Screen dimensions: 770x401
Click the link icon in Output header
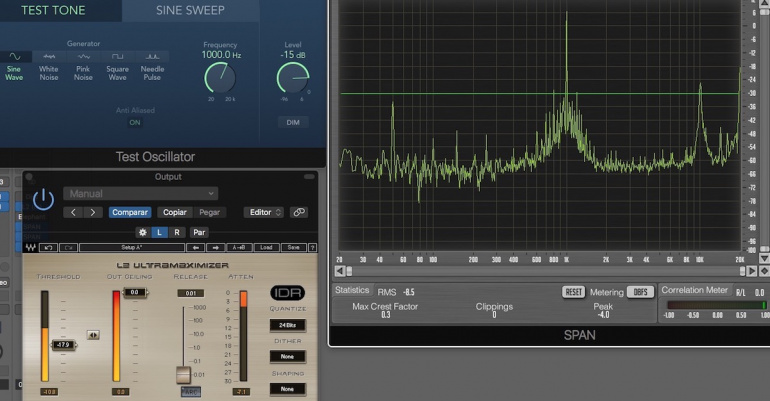(x=299, y=212)
